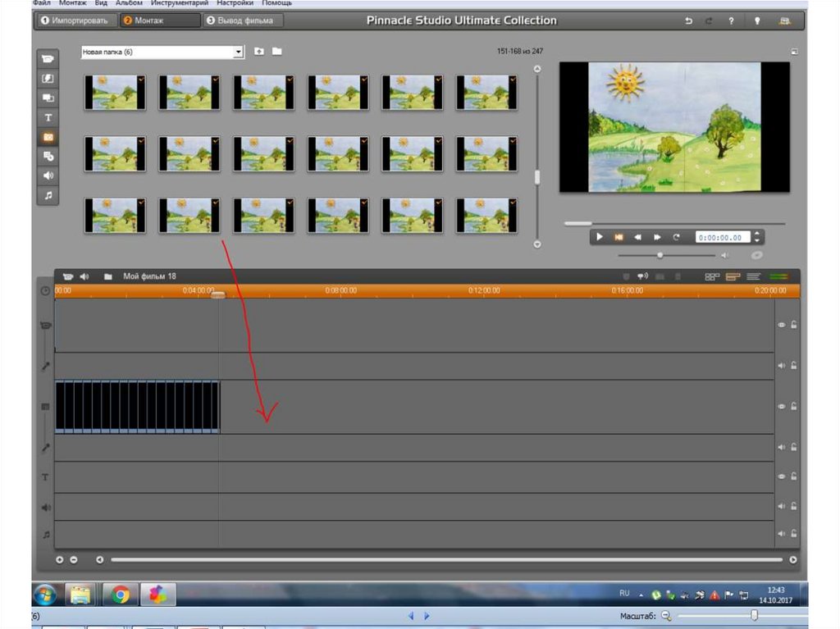Open the 'Монтаж' menu in menu bar

click(x=73, y=3)
